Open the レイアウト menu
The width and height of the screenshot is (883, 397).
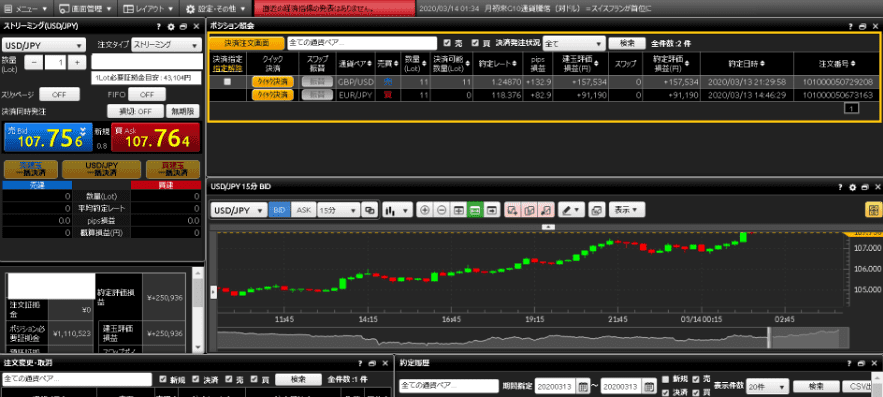149,8
